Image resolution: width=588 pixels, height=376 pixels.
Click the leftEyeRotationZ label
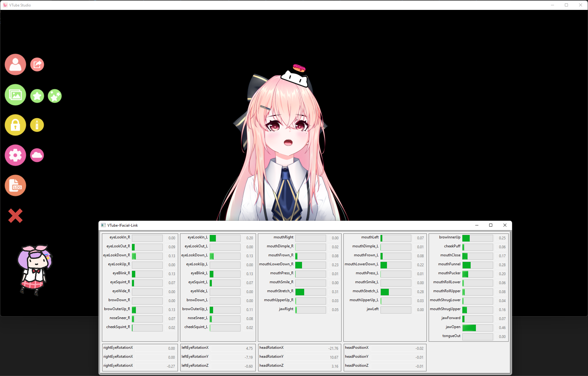click(195, 365)
